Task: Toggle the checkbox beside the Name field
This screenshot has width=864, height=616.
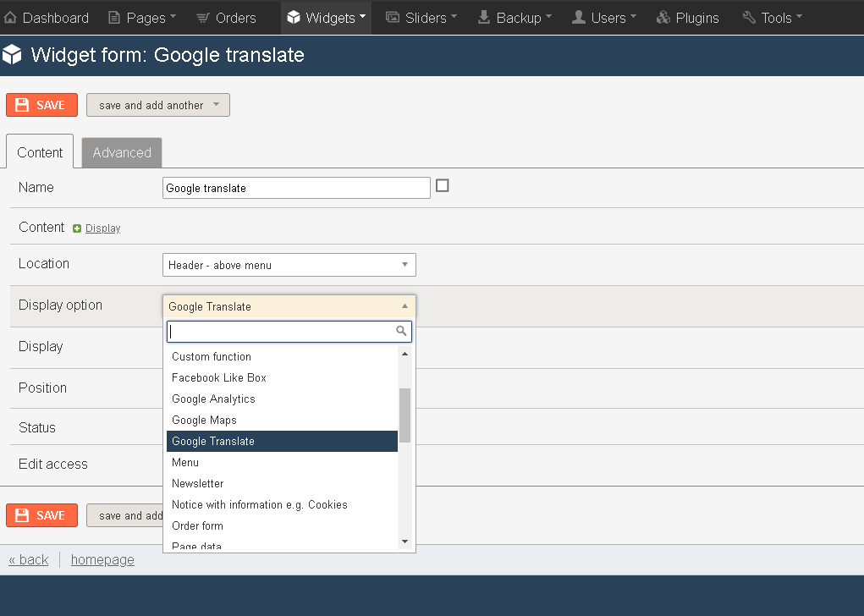Action: [x=442, y=185]
